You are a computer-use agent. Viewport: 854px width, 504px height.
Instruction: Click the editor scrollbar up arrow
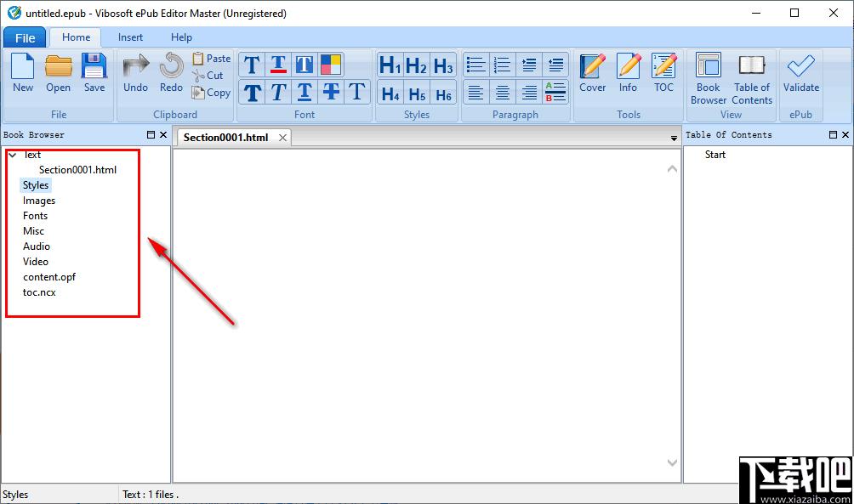673,169
